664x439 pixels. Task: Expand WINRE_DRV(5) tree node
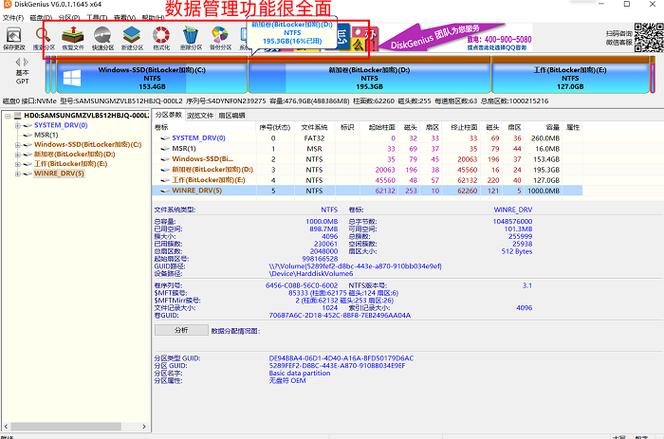click(x=17, y=174)
